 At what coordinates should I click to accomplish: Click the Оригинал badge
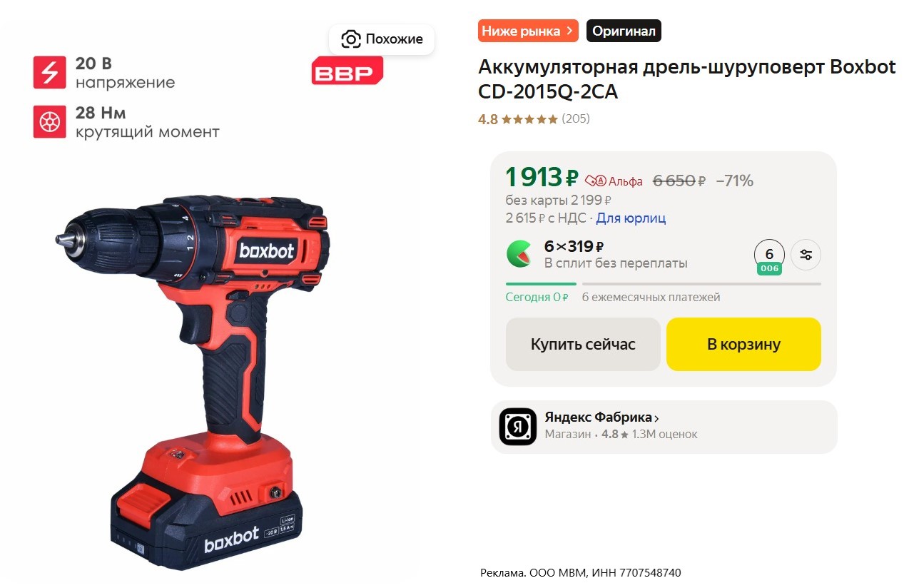(x=624, y=31)
